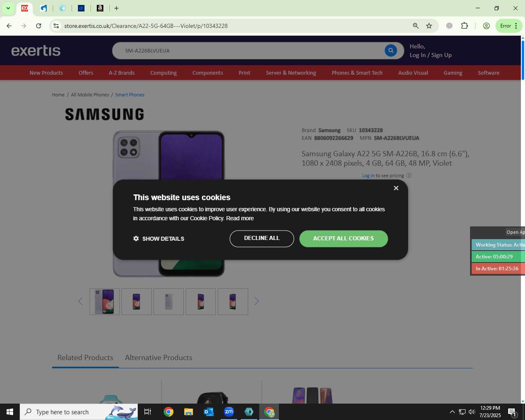This screenshot has height=420, width=525.
Task: Select the third product thumbnail showing phone back
Action: click(x=169, y=301)
